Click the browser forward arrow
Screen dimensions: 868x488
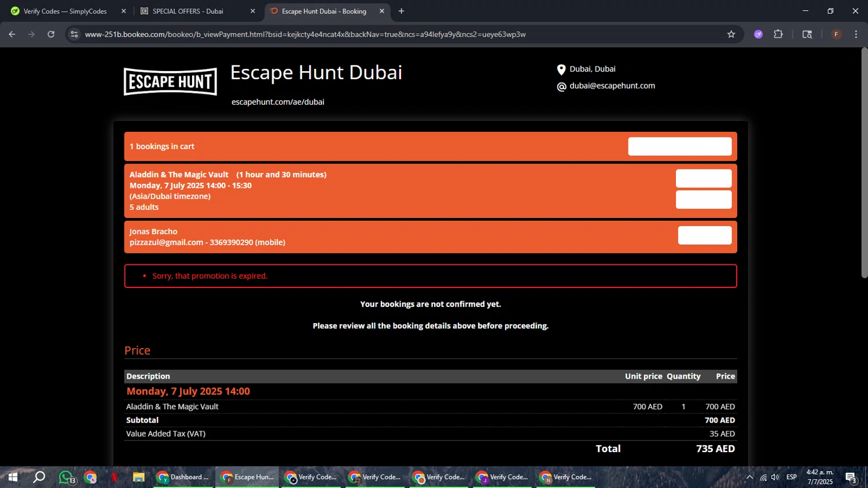click(x=31, y=34)
